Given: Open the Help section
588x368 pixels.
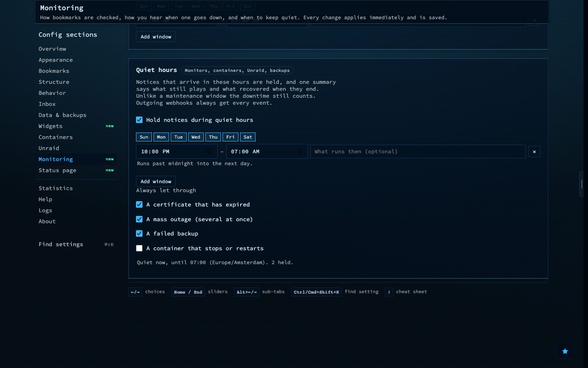Looking at the screenshot, I should pos(76,199).
